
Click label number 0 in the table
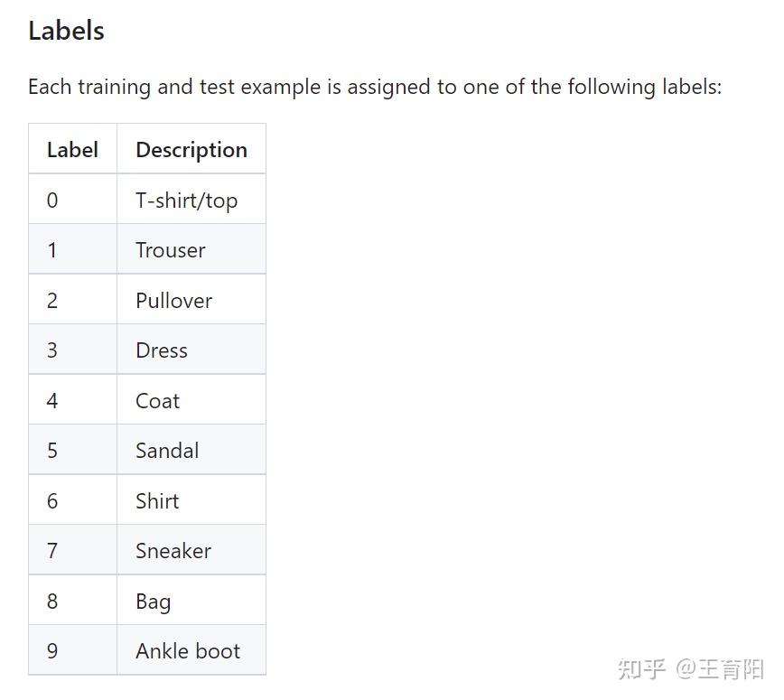coord(52,200)
